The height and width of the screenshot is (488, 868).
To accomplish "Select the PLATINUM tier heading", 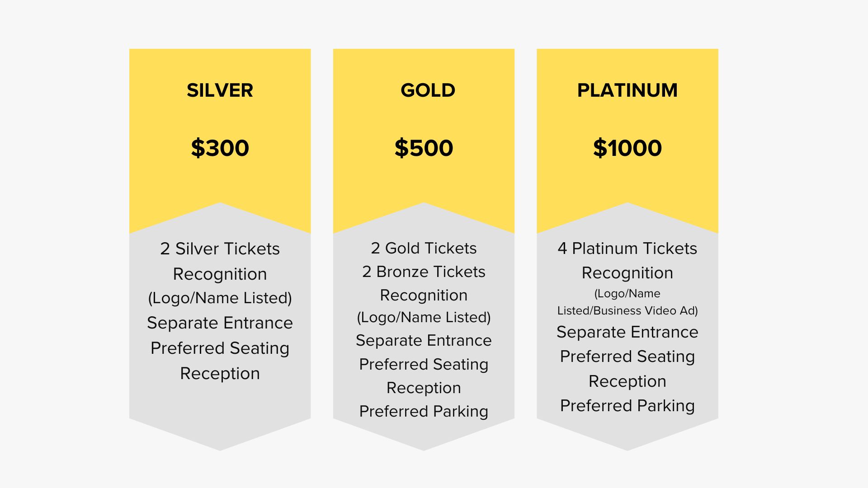I will 627,90.
